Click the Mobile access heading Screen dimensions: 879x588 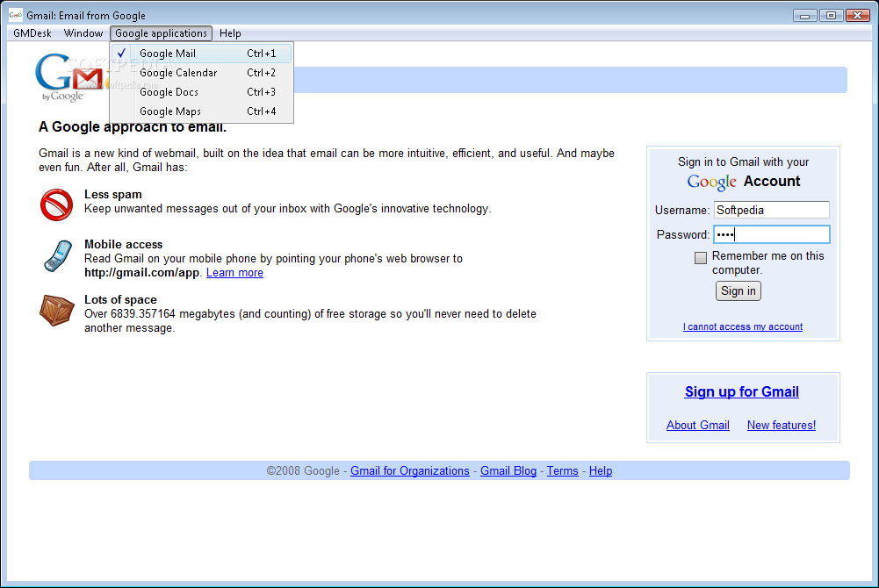(x=123, y=244)
